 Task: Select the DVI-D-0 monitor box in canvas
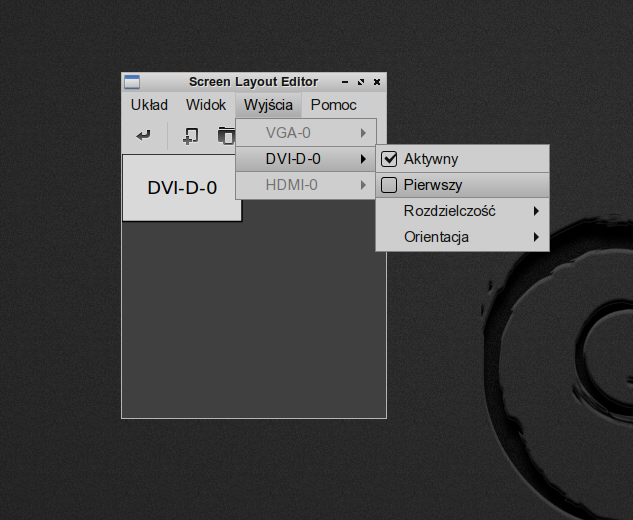[x=182, y=188]
